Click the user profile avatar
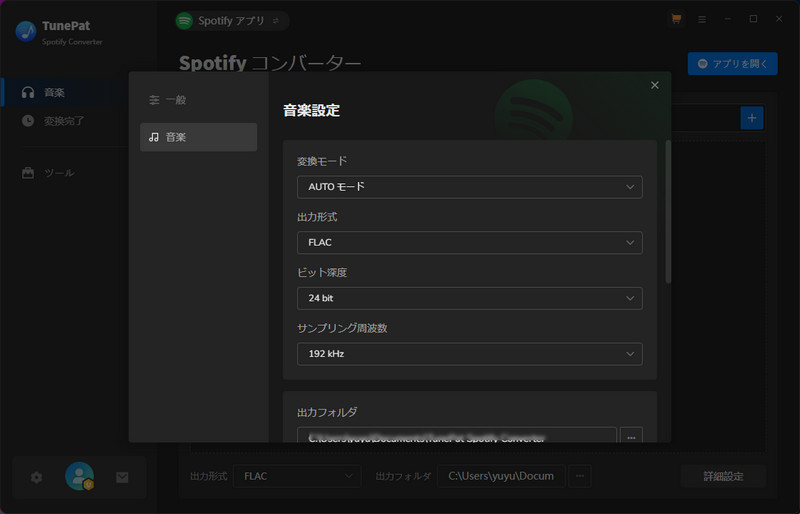This screenshot has width=800, height=514. 80,476
